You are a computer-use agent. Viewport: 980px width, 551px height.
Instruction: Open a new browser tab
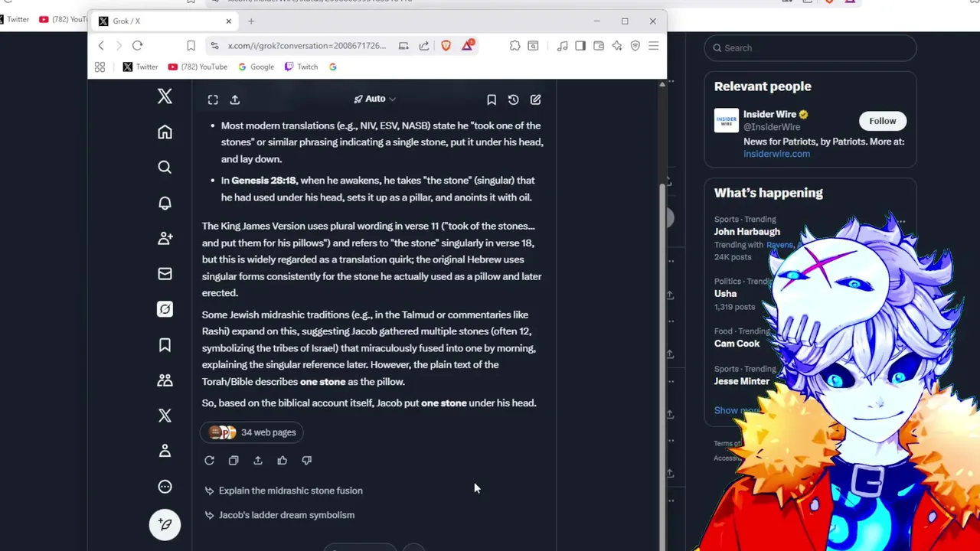(x=251, y=21)
